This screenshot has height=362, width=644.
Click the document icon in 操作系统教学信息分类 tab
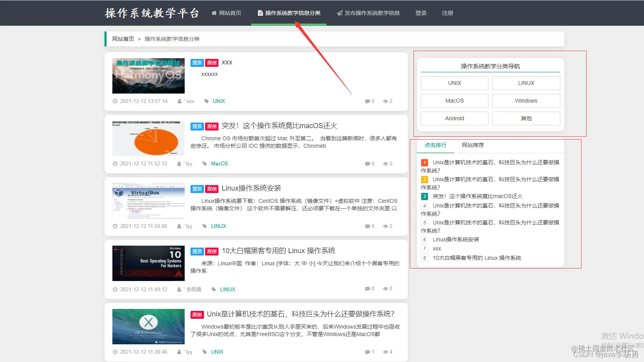[x=260, y=13]
